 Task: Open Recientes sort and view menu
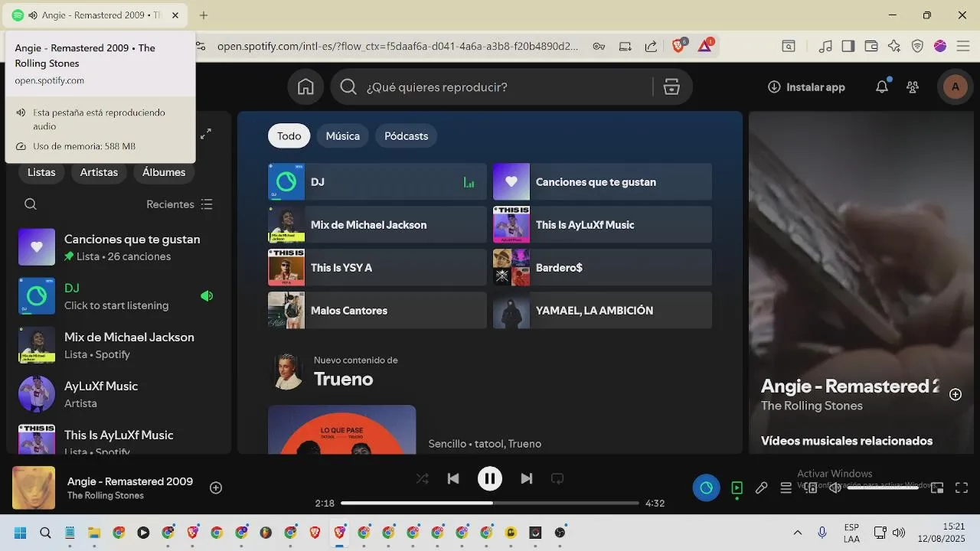(180, 204)
